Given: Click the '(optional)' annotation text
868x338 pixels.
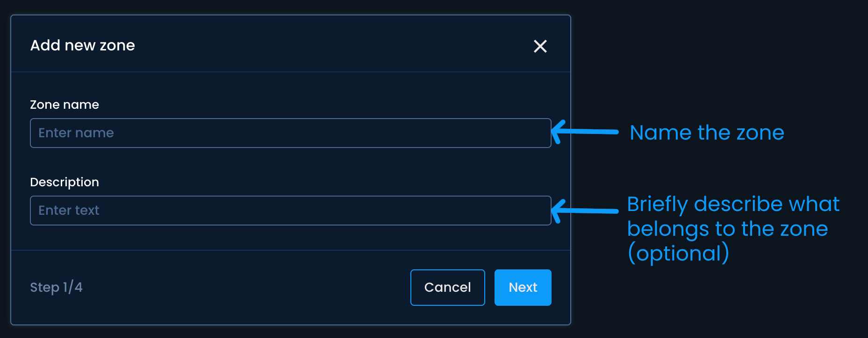Looking at the screenshot, I should [x=678, y=253].
